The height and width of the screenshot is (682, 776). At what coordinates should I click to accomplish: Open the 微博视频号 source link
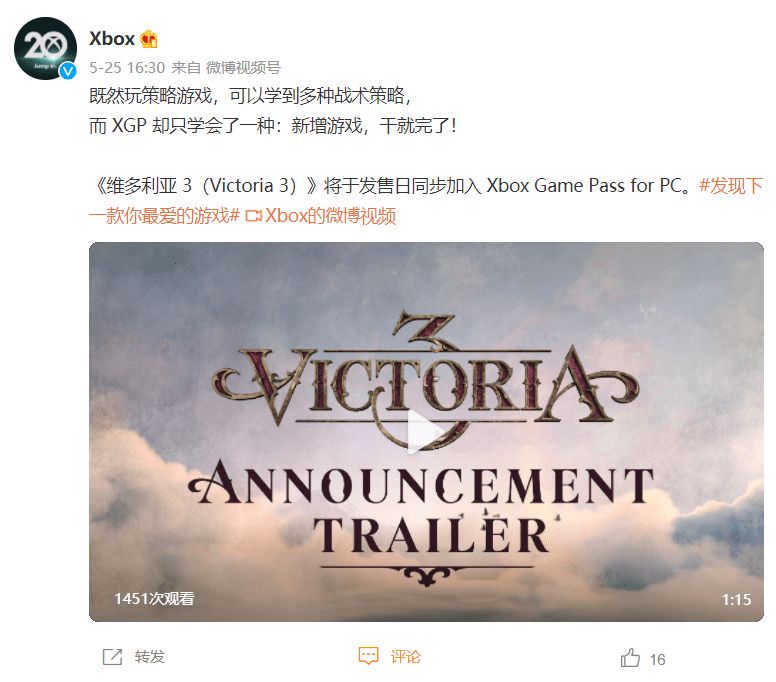(x=243, y=67)
